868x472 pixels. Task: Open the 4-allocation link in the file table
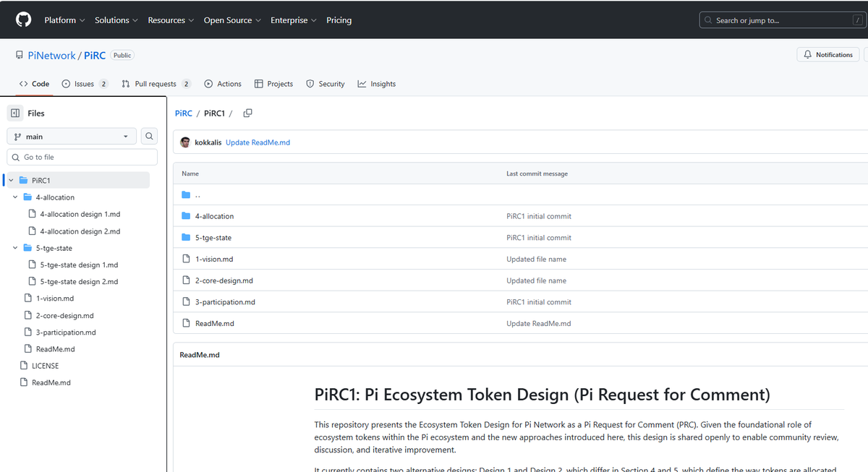214,216
